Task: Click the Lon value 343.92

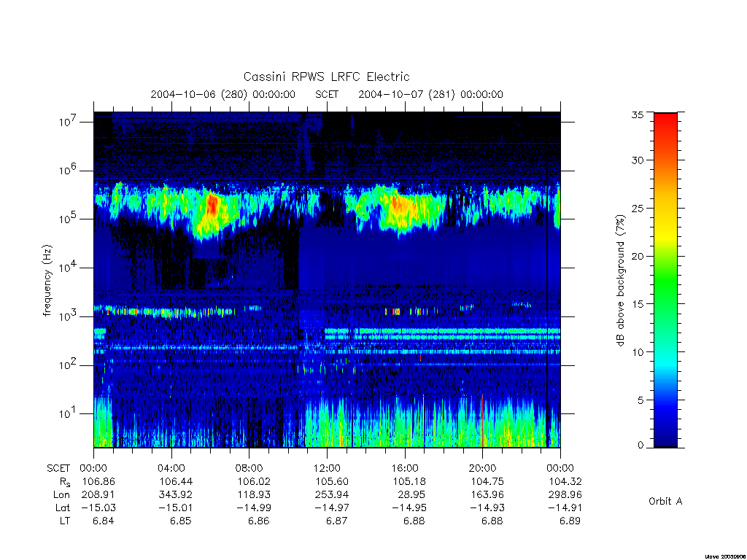Action: 176,495
